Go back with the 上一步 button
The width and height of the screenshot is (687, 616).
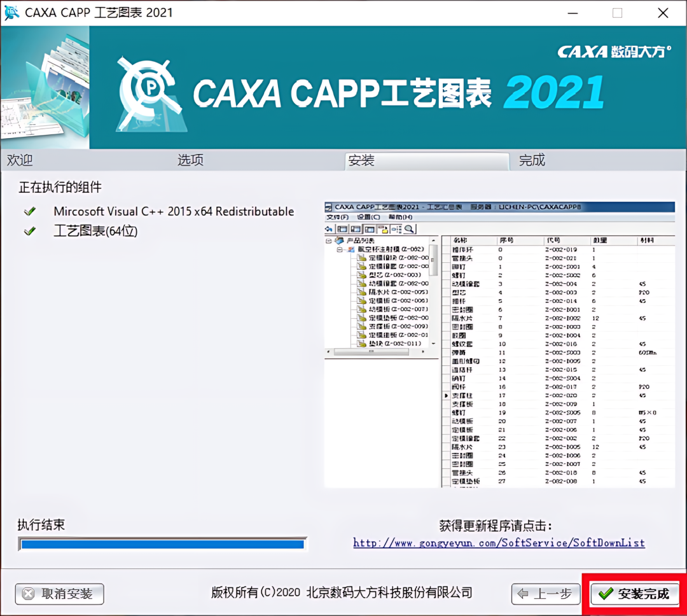click(546, 594)
